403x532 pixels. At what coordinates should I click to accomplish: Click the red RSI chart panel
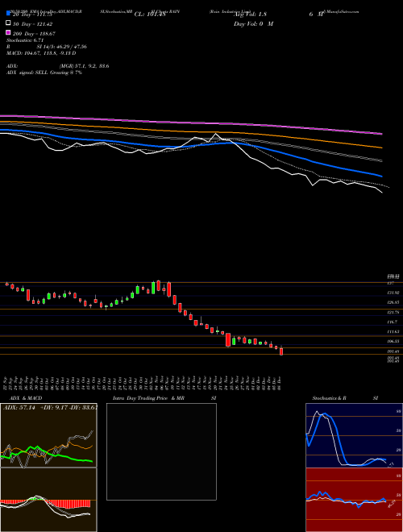click(x=354, y=500)
